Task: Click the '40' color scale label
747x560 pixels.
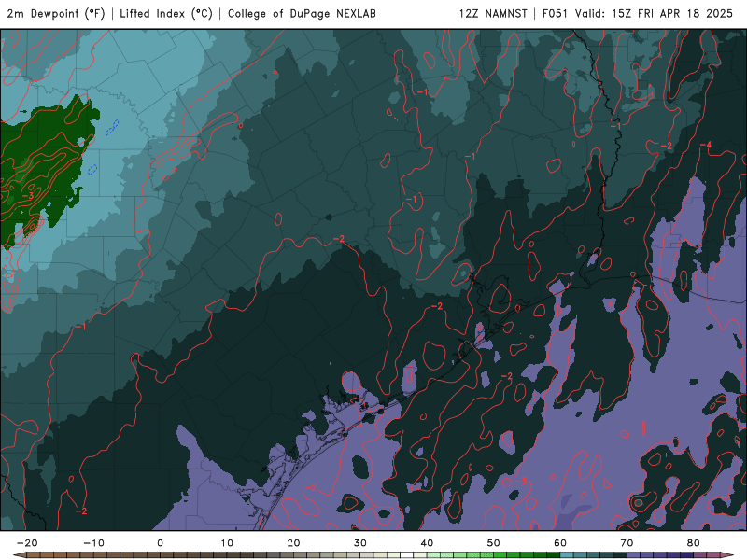Action: (427, 543)
